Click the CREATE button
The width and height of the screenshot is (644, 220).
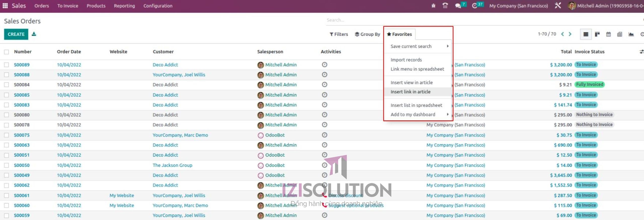(16, 34)
